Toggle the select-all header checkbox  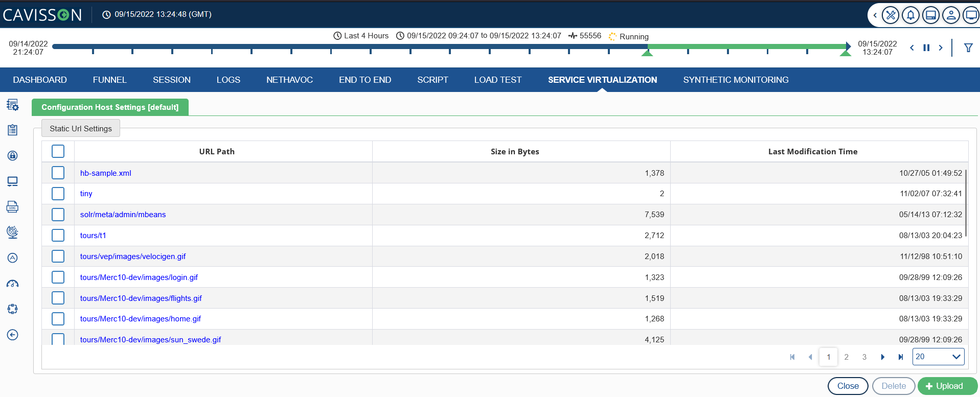[58, 151]
